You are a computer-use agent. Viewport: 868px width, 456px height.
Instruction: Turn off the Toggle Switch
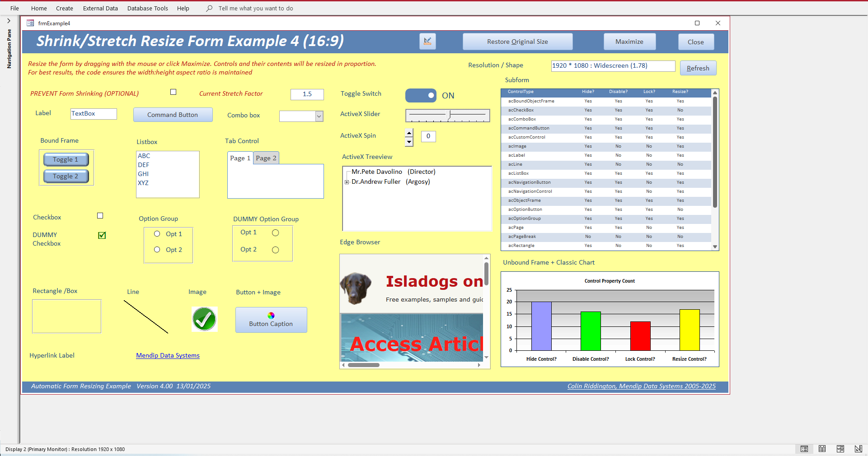pyautogui.click(x=421, y=95)
